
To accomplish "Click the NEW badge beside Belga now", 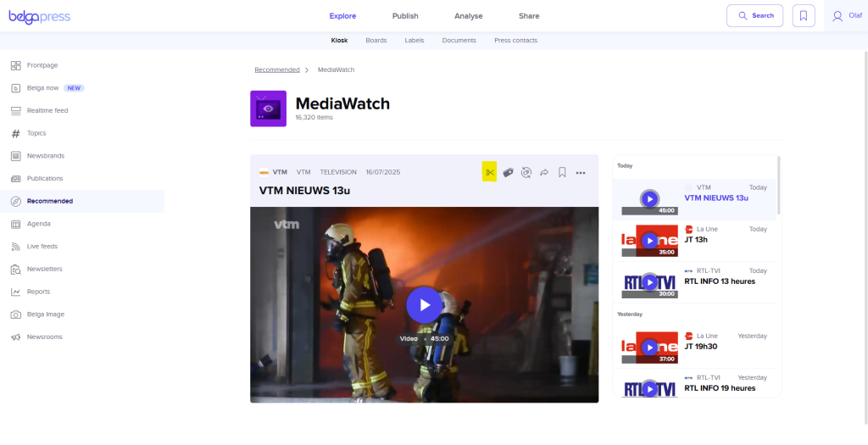I will pos(74,88).
